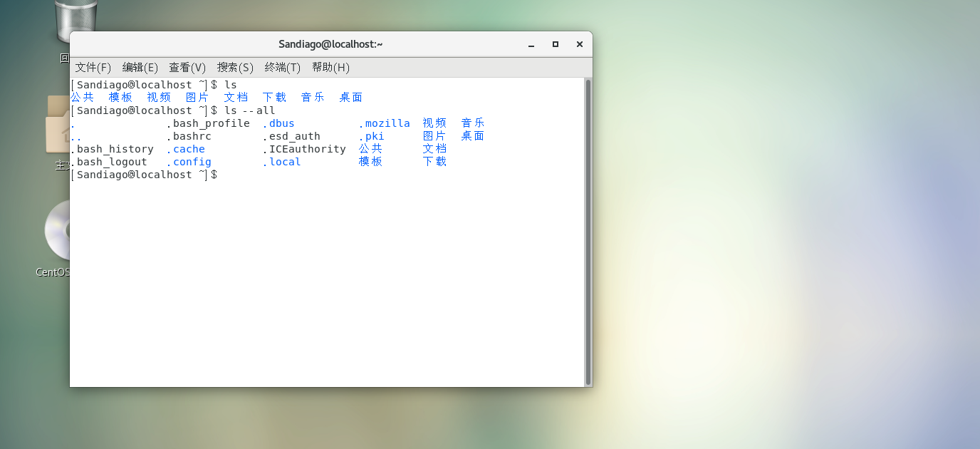Click the 'ls --all' command text
Image resolution: width=980 pixels, height=449 pixels.
tap(249, 110)
